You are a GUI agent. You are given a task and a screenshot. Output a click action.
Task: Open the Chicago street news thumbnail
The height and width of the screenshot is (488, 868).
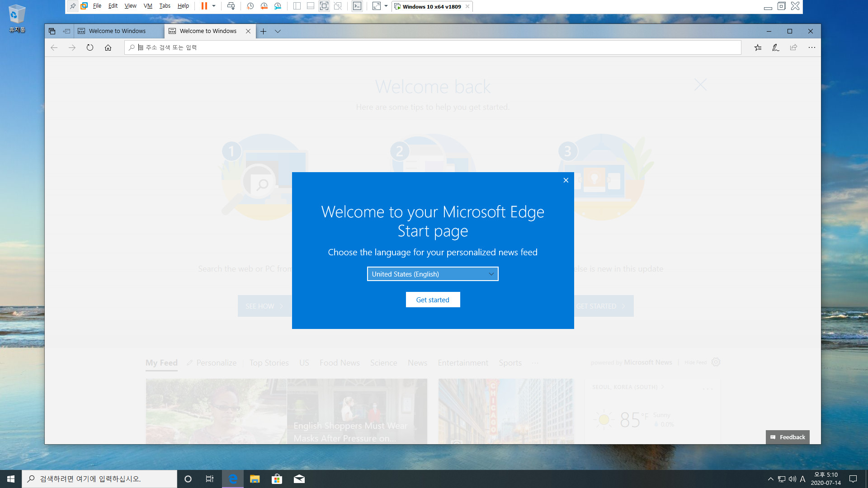click(x=506, y=411)
